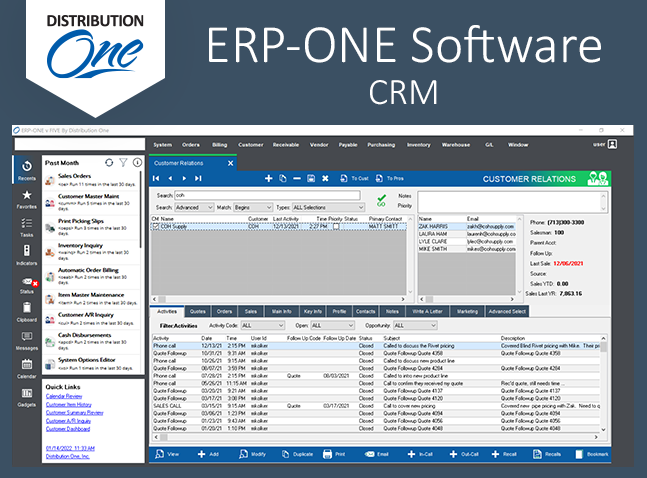
Task: Click the Bookmark button
Action: click(591, 454)
